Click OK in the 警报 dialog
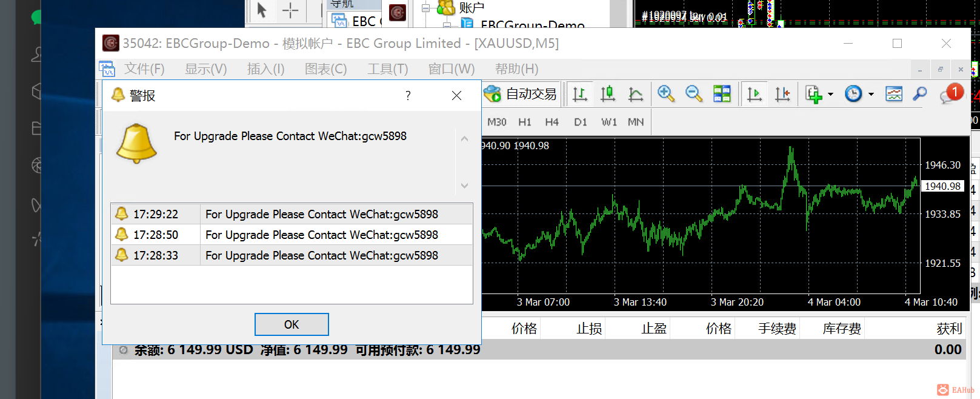This screenshot has width=980, height=399. pos(292,324)
